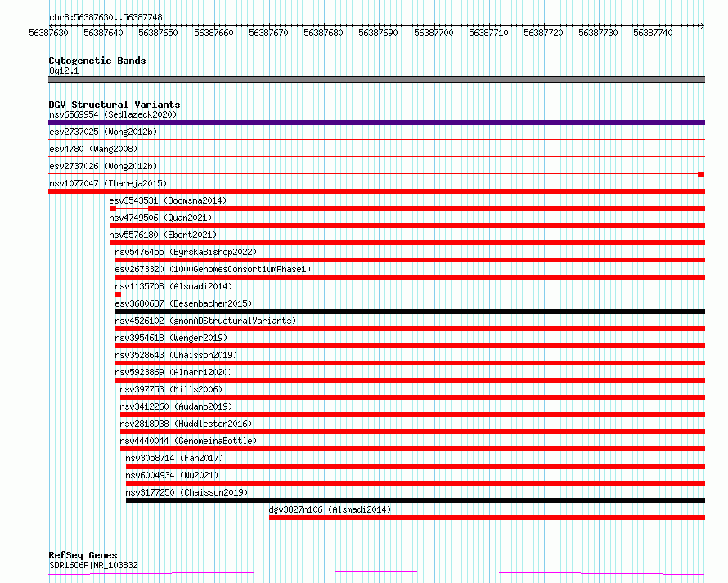Select nsv3177250 (Chaisson2019) label
The width and height of the screenshot is (728, 583).
coord(186,492)
